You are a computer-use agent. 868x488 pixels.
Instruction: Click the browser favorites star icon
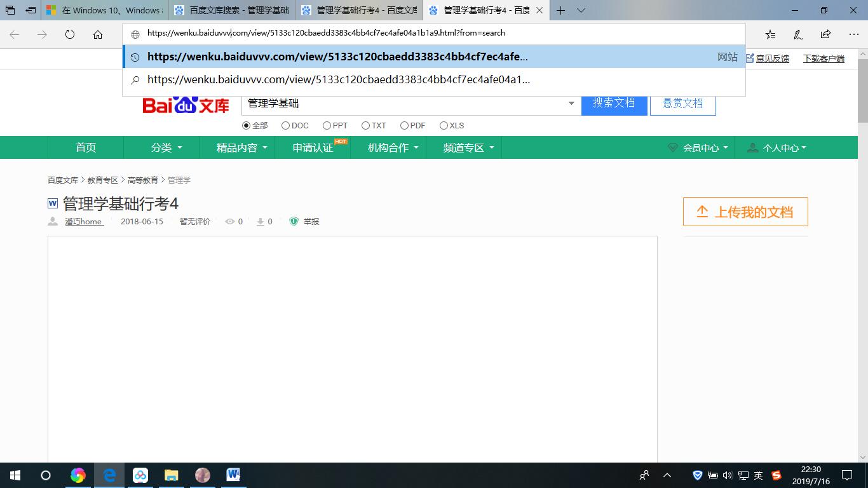click(x=771, y=34)
